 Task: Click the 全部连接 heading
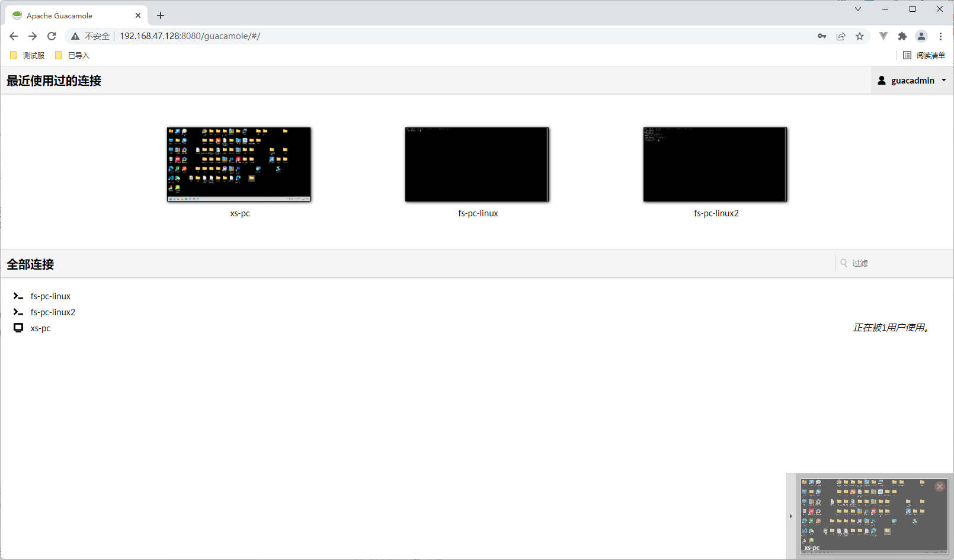(x=30, y=264)
